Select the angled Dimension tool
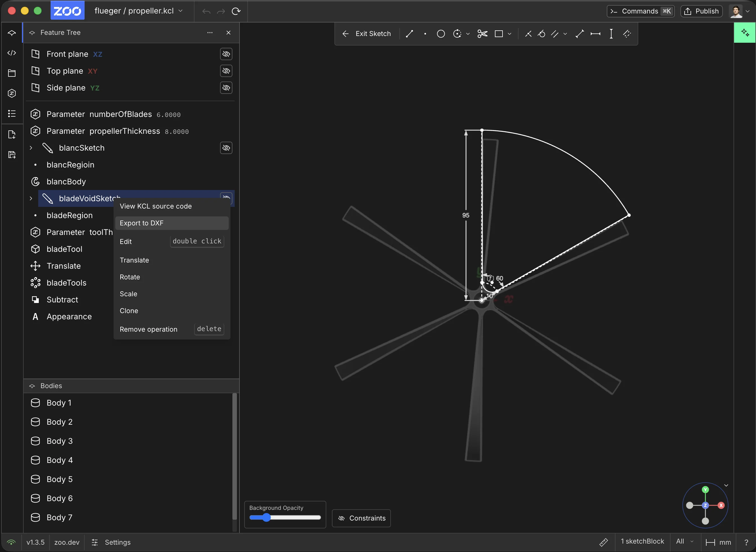The width and height of the screenshot is (756, 552). click(580, 34)
